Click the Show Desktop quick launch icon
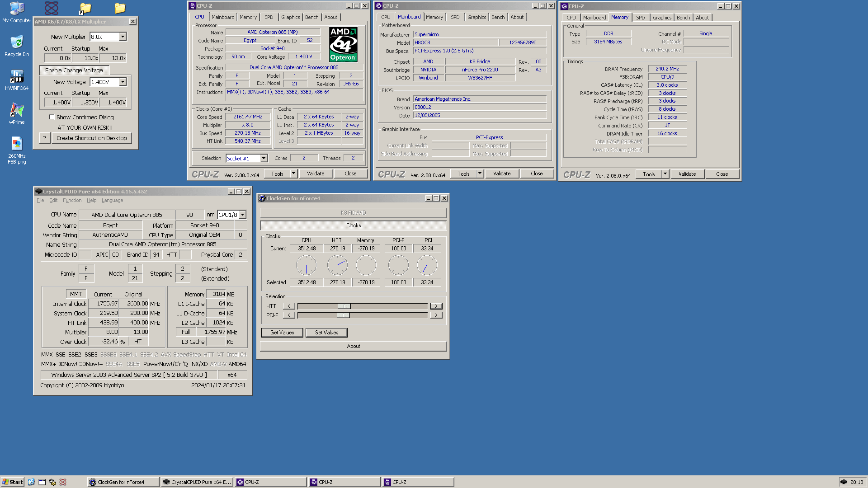Screen dimensions: 868x488 pos(42,482)
